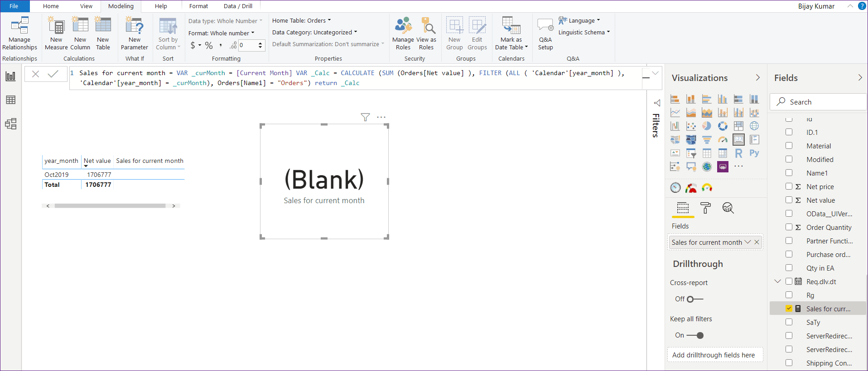Open the Format paint roller pane
868x371 pixels.
pos(705,208)
